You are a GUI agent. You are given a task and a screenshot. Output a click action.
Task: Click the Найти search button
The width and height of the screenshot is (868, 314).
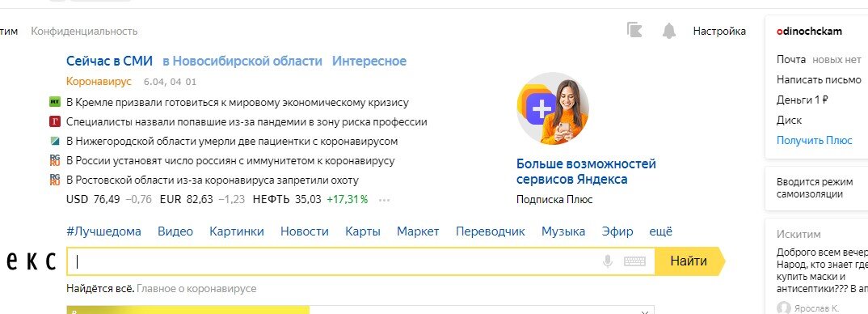pos(689,261)
